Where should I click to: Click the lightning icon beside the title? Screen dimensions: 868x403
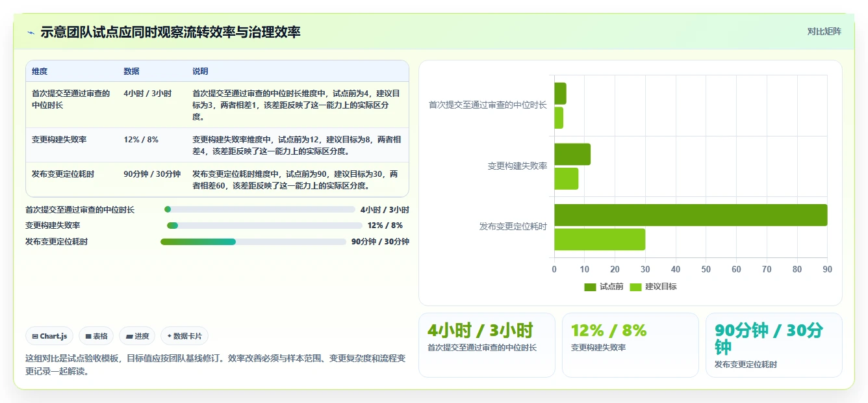[x=31, y=32]
